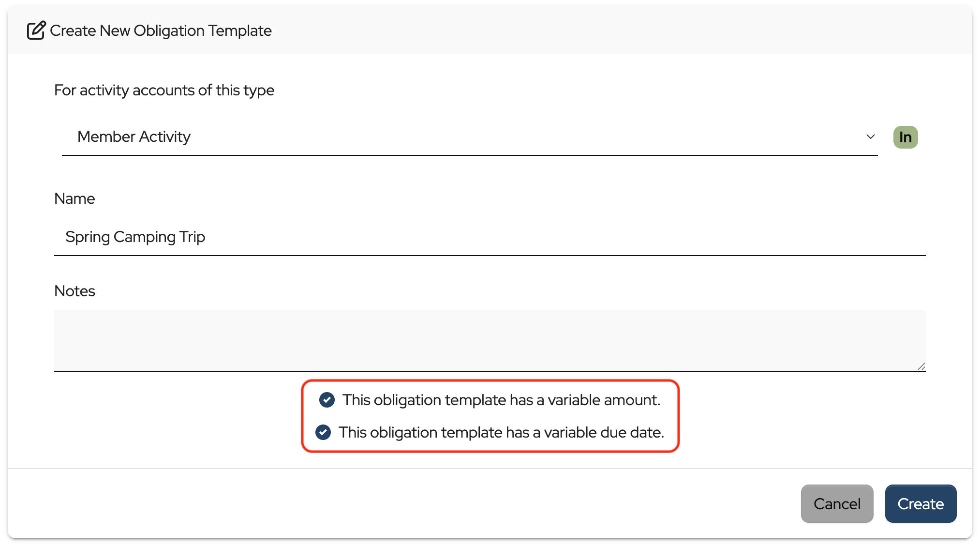The width and height of the screenshot is (980, 546).
Task: Click the "Create New Obligation Template" title
Action: pos(161,30)
